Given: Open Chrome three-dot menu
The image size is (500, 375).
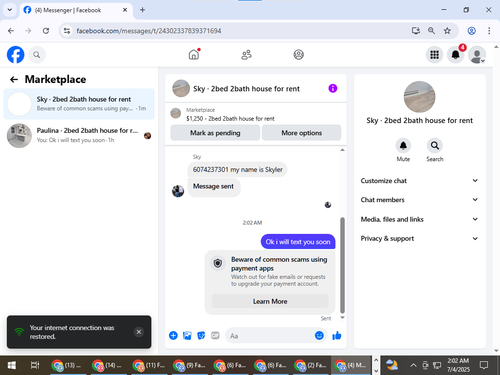Looking at the screenshot, I should [x=489, y=31].
